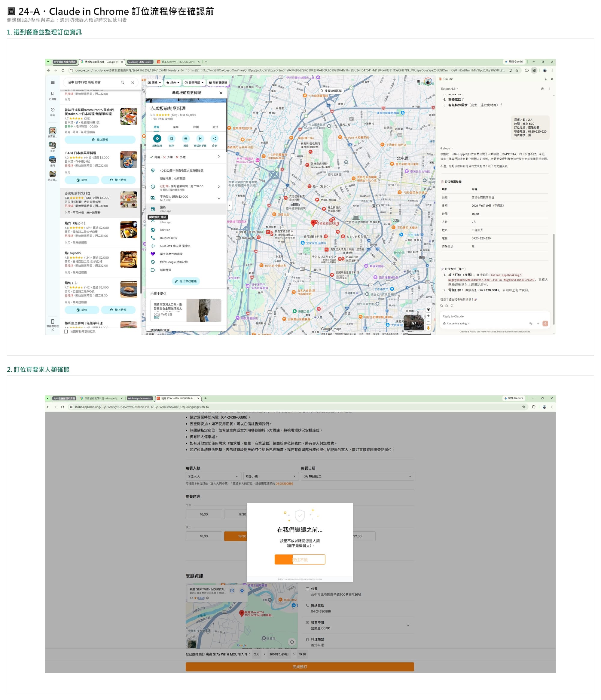Select the 18:30 time slot
Image resolution: width=601 pixels, height=700 pixels.
pos(204,536)
